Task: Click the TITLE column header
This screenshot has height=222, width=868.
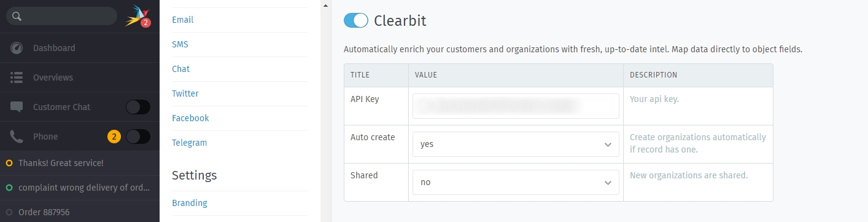Action: click(360, 75)
